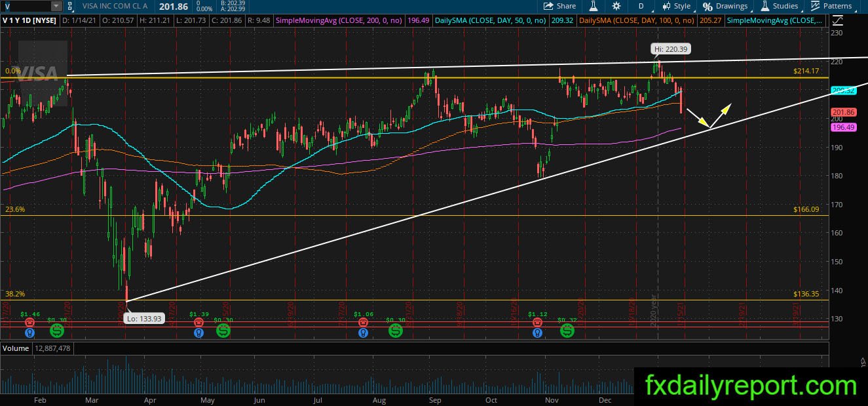This screenshot has height=406, width=868.
Task: Click blue lightbulb icon under $1.46 earnings
Action: tap(30, 333)
